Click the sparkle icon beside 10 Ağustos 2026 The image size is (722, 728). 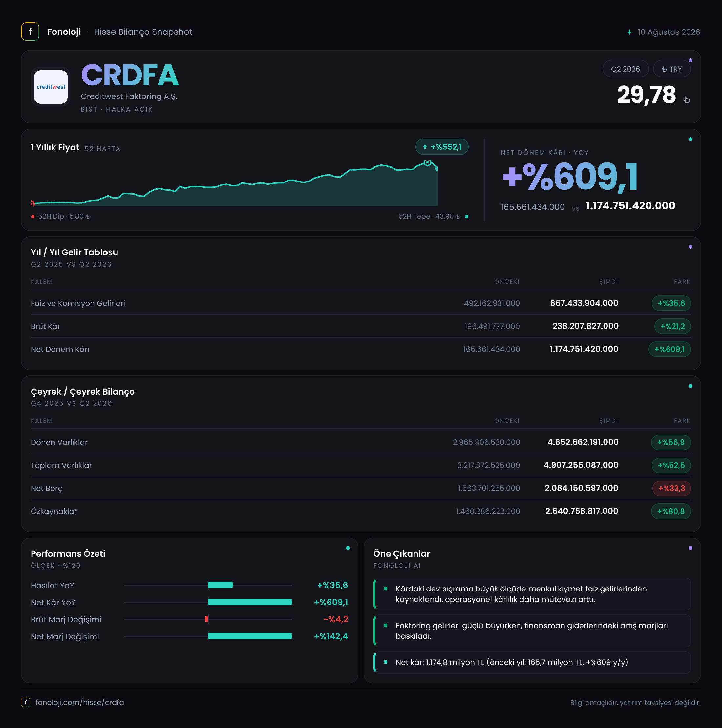pos(629,32)
